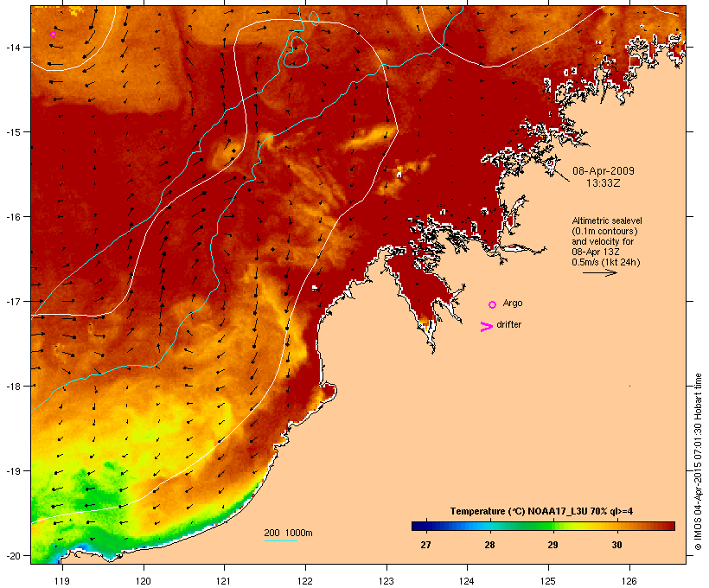Click the colorbar tick label '30'

[x=616, y=545]
